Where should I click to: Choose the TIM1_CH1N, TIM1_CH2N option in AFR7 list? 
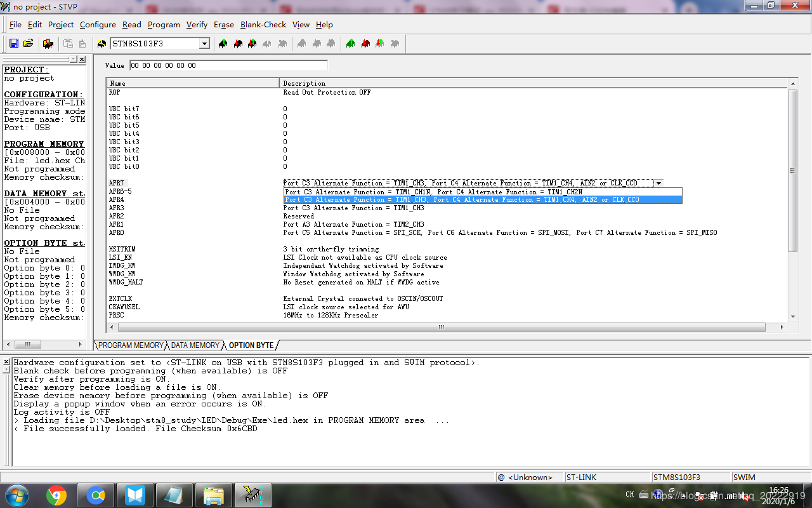pyautogui.click(x=483, y=192)
